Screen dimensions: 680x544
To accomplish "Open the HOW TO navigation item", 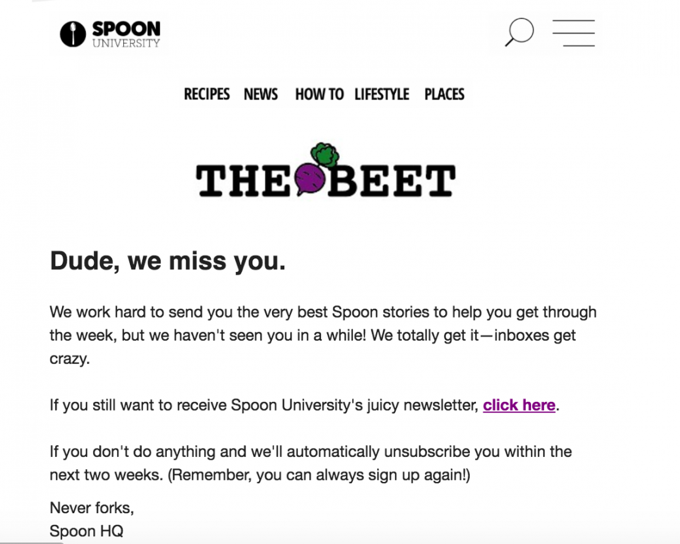I will pyautogui.click(x=319, y=94).
